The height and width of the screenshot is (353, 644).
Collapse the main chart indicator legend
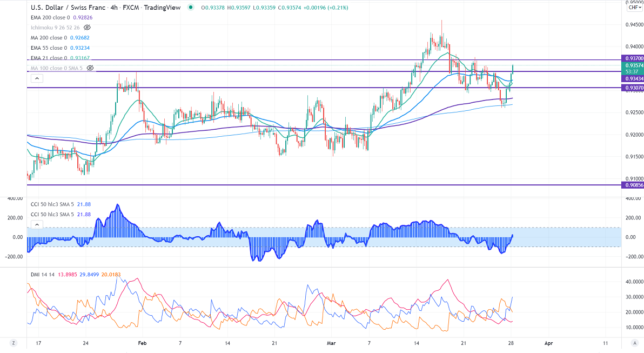37,78
